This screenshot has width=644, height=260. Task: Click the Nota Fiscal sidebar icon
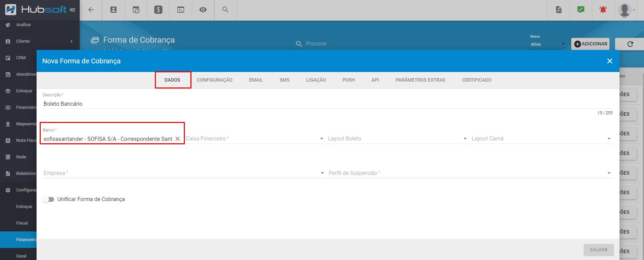(x=8, y=141)
